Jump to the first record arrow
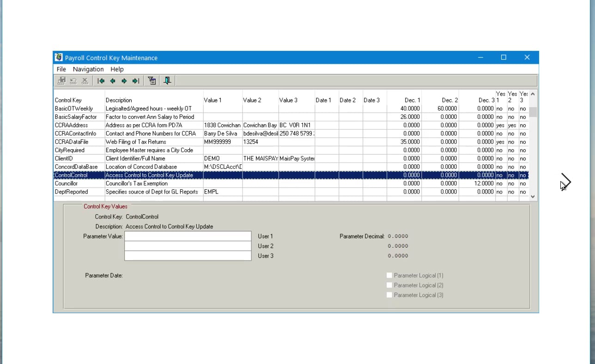This screenshot has height=364, width=595. 101,81
